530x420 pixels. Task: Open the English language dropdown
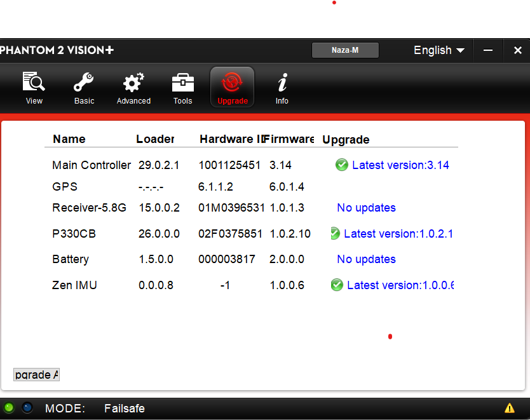(438, 50)
